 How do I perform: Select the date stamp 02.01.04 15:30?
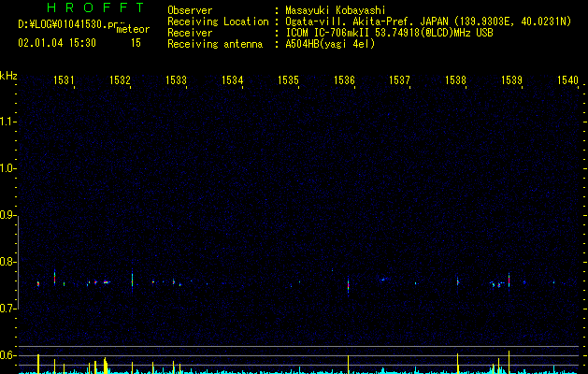tap(57, 43)
